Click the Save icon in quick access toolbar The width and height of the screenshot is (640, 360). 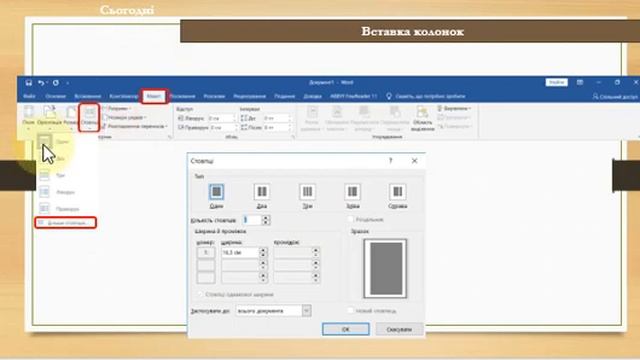pos(29,83)
